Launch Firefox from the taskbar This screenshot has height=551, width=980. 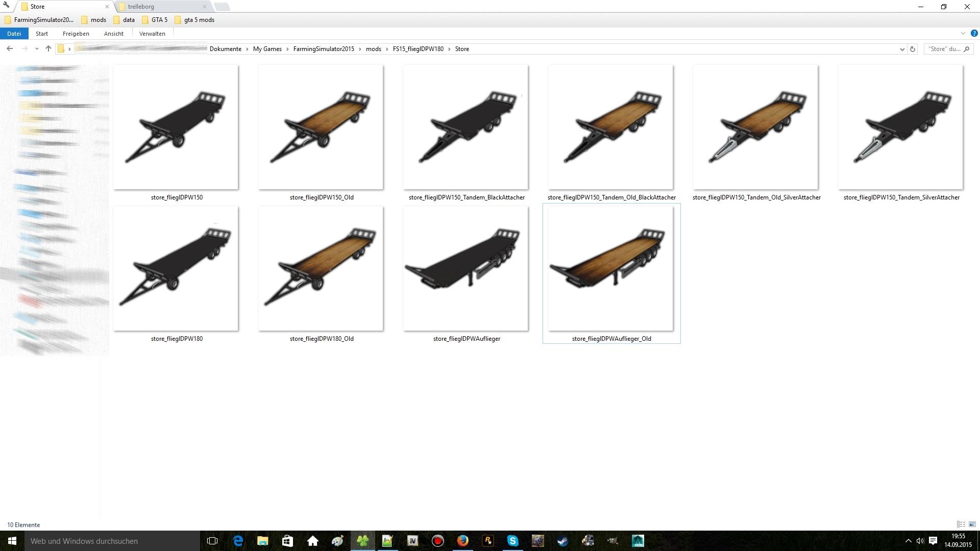tap(462, 541)
